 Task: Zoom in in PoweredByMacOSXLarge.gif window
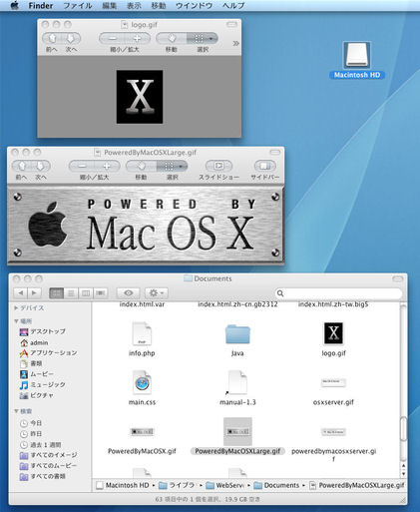(107, 166)
